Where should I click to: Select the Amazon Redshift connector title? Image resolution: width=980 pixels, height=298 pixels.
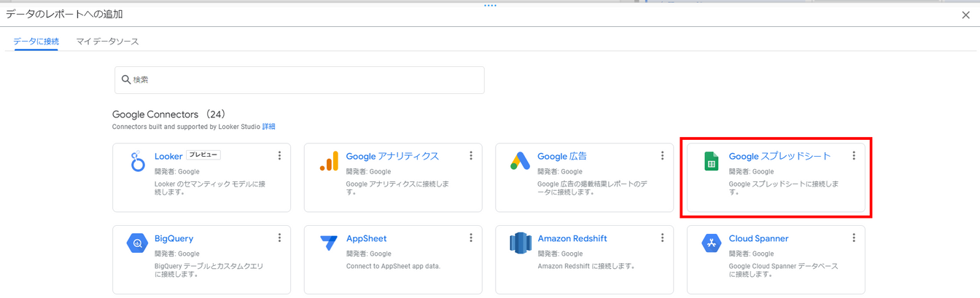pos(572,238)
